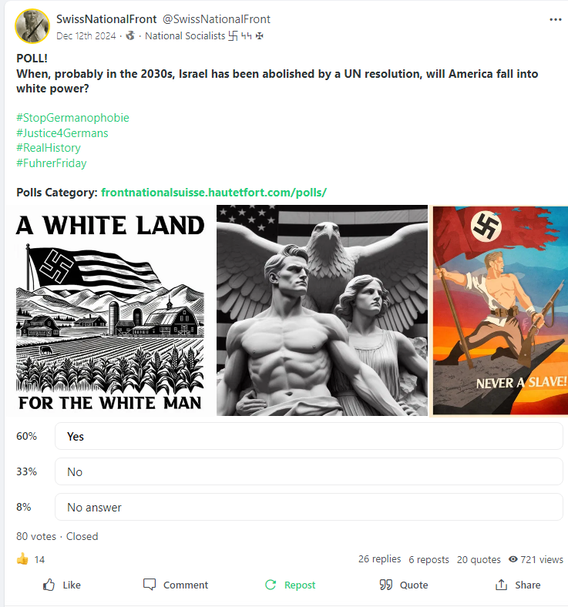Select the "Yes" poll option
This screenshot has width=568, height=607.
coord(309,436)
